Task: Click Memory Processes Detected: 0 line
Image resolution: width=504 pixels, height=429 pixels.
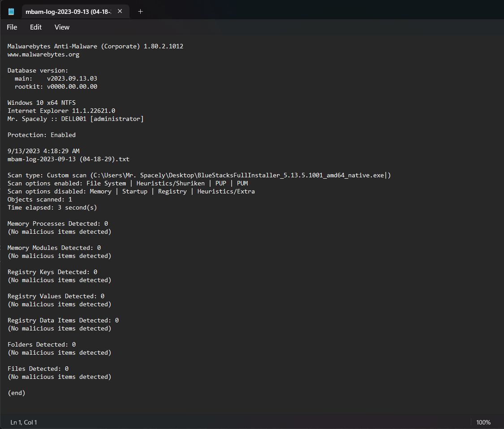Action: point(58,223)
